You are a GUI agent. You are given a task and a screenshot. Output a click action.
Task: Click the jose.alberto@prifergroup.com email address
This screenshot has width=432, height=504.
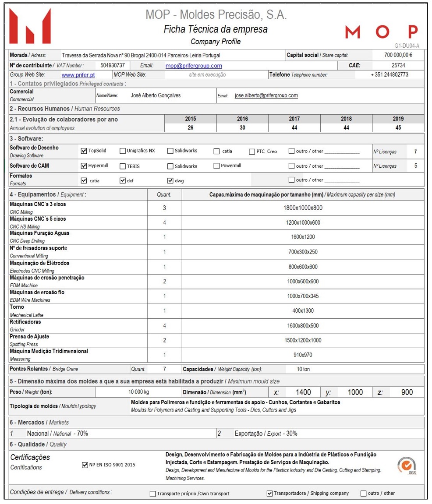[x=266, y=95]
